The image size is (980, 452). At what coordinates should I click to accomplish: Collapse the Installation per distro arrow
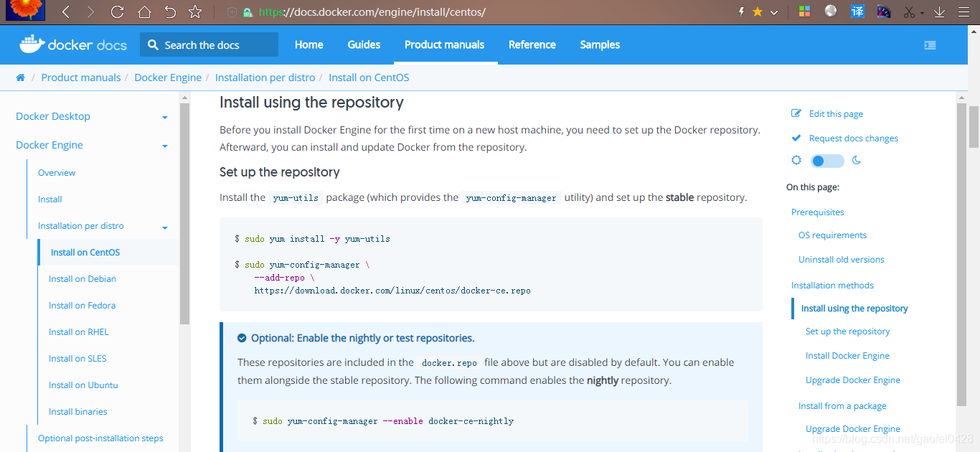[165, 227]
